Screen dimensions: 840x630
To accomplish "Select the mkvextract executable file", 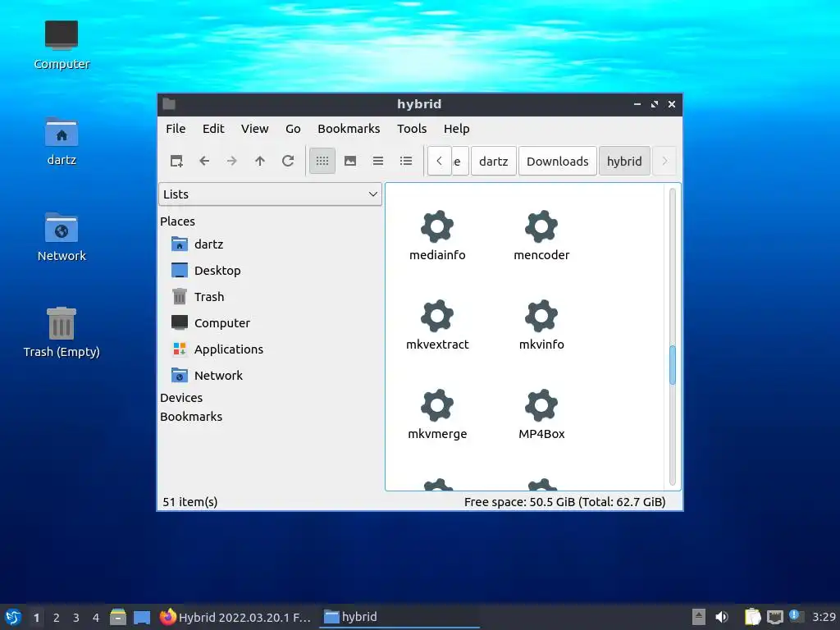I will click(x=437, y=325).
